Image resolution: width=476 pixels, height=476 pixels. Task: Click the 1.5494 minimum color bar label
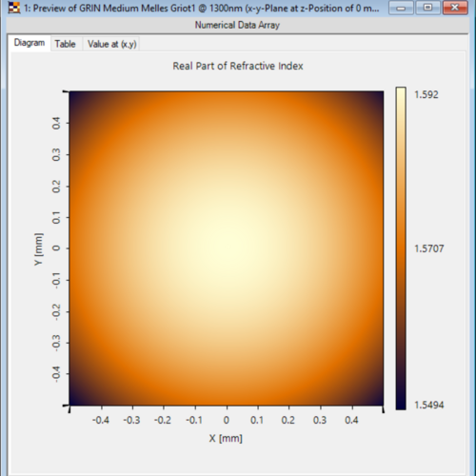[x=429, y=405]
